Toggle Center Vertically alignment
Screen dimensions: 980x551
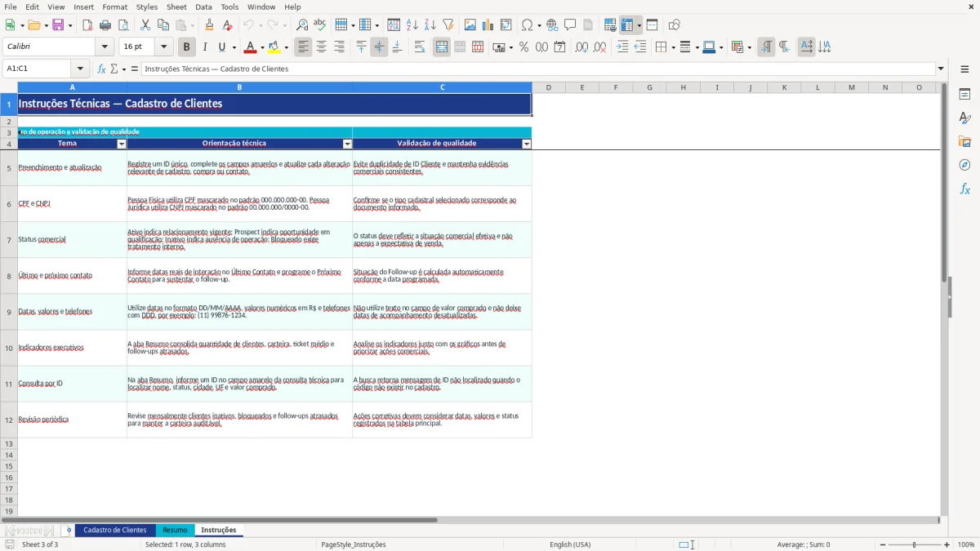click(x=379, y=47)
